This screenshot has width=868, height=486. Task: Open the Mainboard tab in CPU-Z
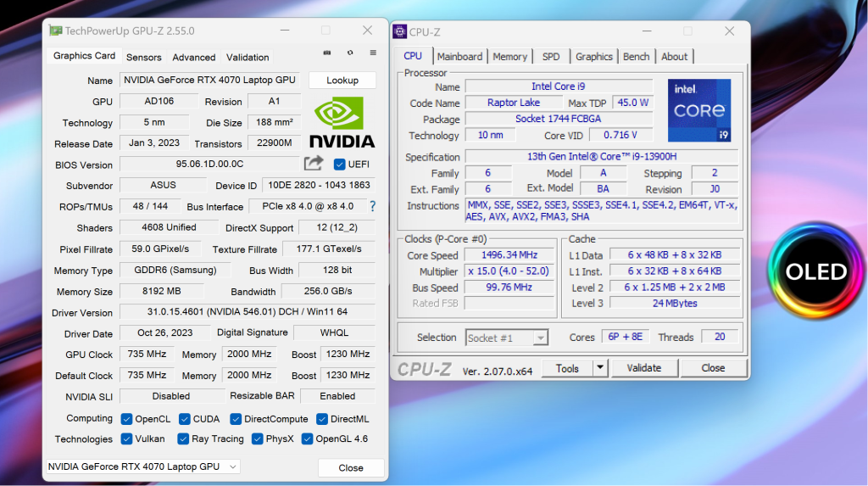coord(459,57)
